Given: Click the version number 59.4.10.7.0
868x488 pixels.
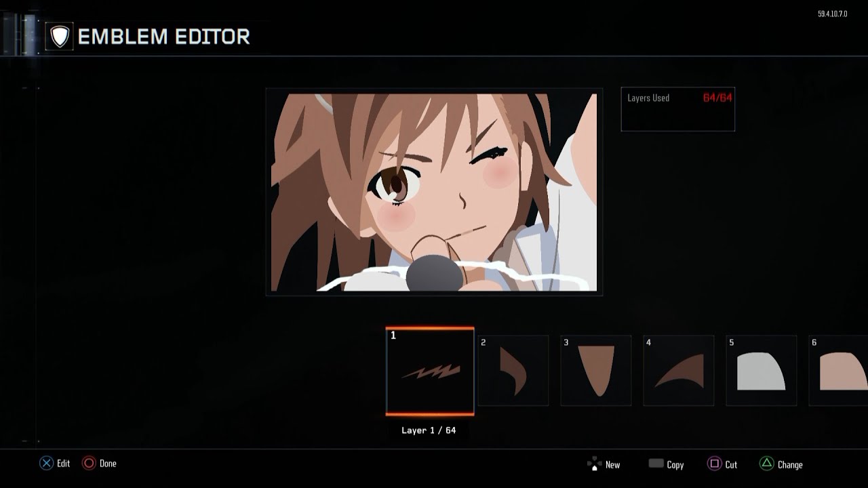Looking at the screenshot, I should pos(833,14).
